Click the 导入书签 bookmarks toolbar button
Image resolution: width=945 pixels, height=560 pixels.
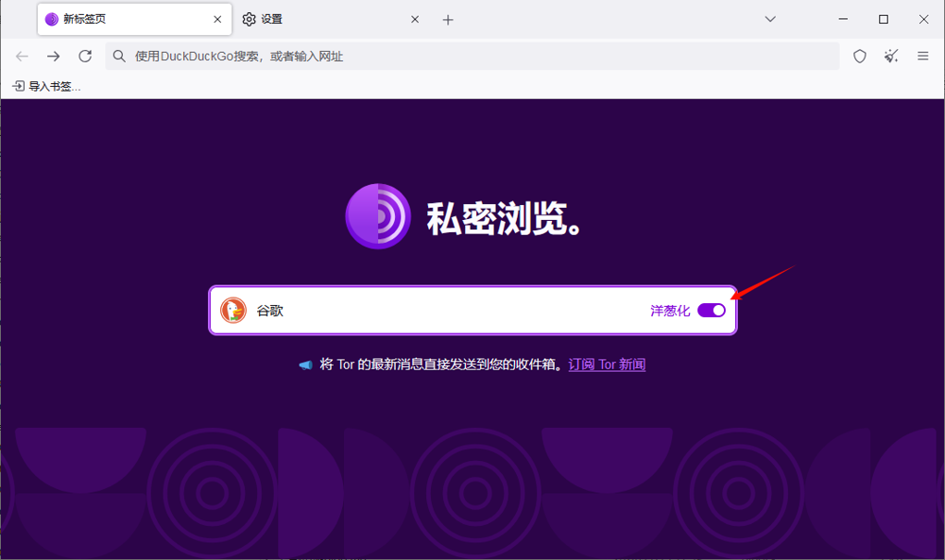[x=46, y=86]
